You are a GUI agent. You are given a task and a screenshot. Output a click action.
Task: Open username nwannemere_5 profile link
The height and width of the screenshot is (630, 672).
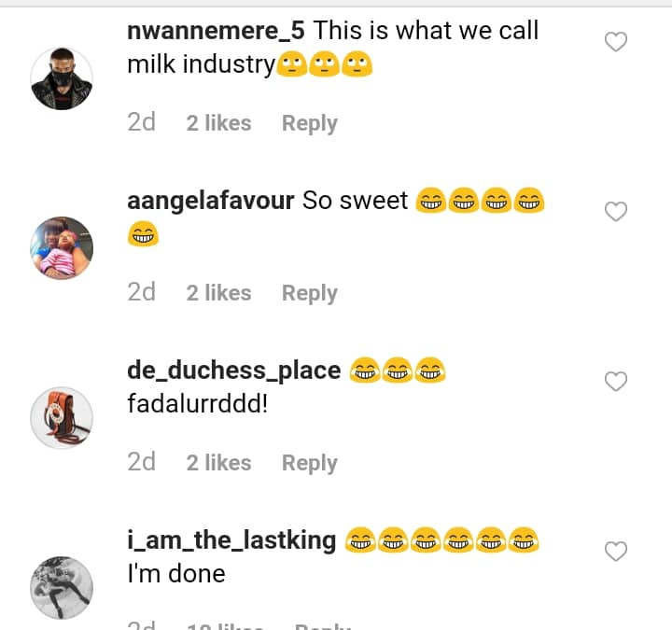[x=216, y=31]
